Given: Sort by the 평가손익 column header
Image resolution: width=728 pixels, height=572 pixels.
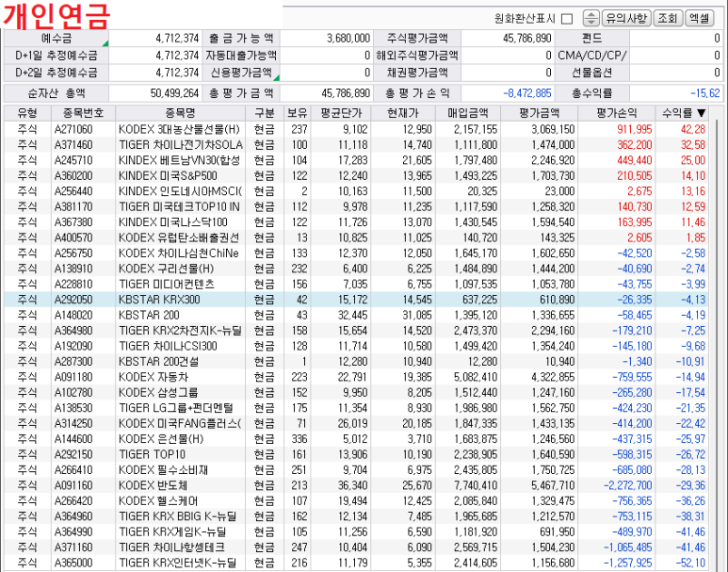Looking at the screenshot, I should point(617,113).
